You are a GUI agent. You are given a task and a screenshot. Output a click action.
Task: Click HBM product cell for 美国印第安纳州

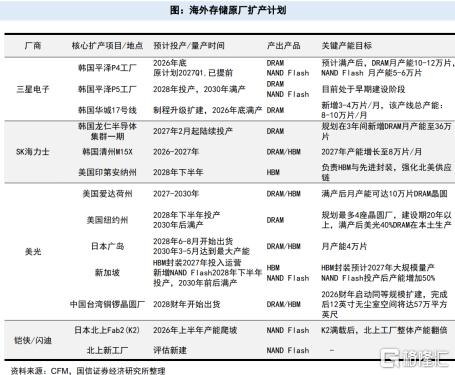273,172
